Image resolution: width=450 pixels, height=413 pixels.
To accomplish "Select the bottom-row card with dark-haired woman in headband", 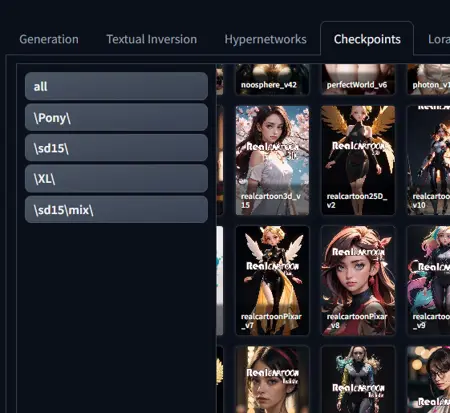I will coord(272,379).
